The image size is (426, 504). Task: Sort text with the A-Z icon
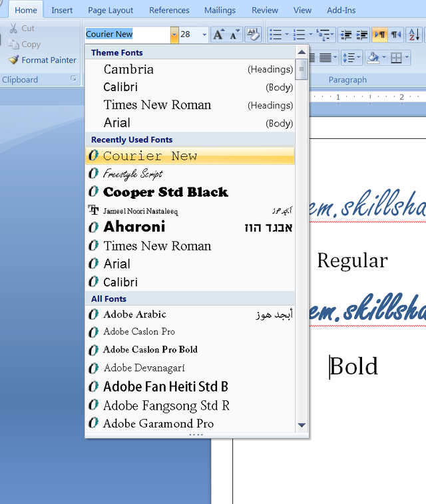[x=414, y=35]
